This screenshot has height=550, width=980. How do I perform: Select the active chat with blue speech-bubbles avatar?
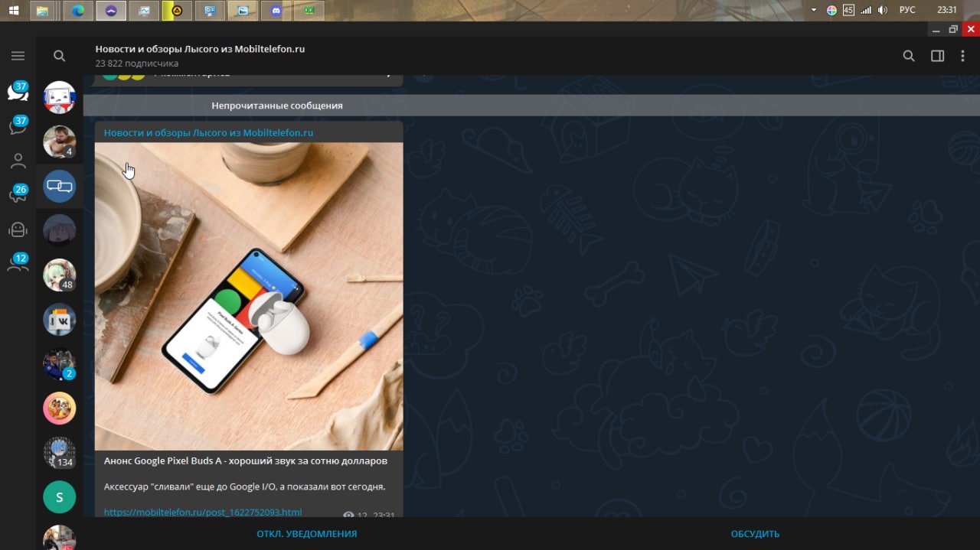pyautogui.click(x=59, y=186)
